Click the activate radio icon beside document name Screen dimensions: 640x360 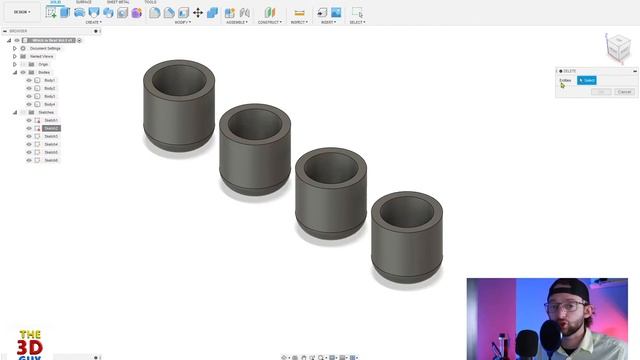(80, 40)
